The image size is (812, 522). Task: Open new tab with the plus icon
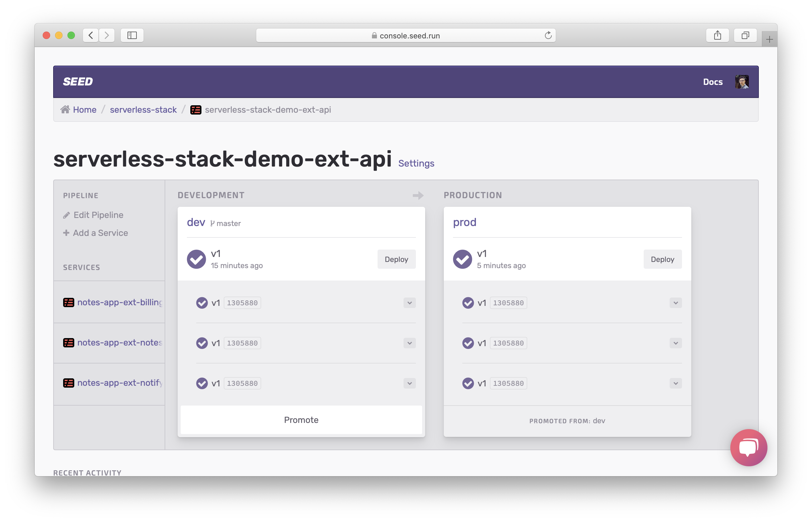769,40
